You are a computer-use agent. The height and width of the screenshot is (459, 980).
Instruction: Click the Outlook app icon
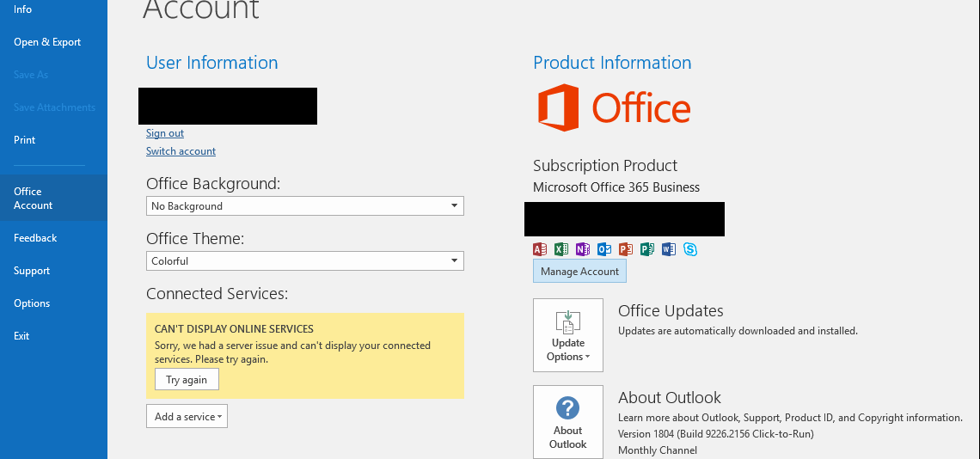[604, 249]
